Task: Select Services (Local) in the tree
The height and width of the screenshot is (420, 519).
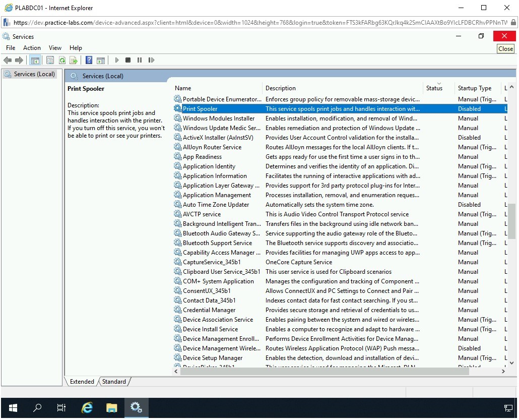Action: point(34,74)
